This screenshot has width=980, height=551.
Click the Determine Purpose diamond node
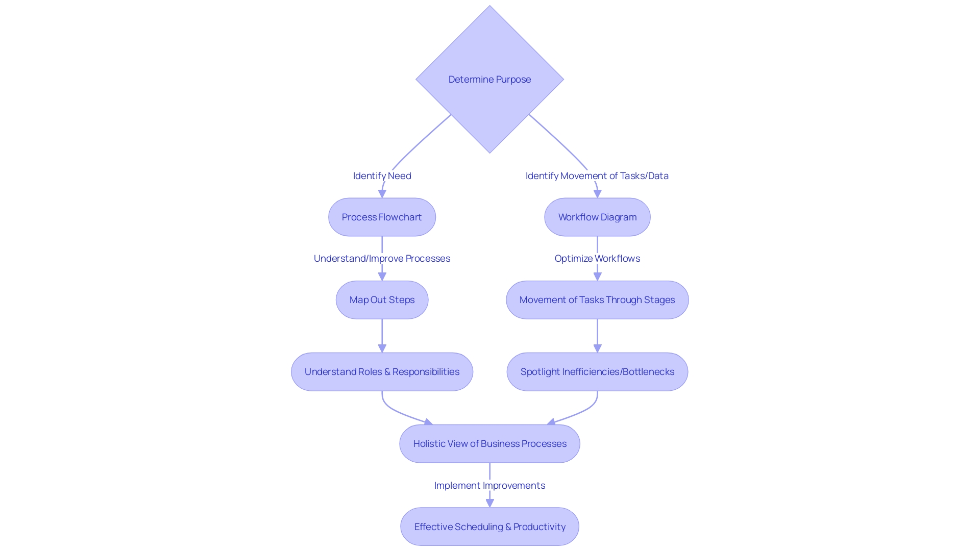pyautogui.click(x=490, y=80)
